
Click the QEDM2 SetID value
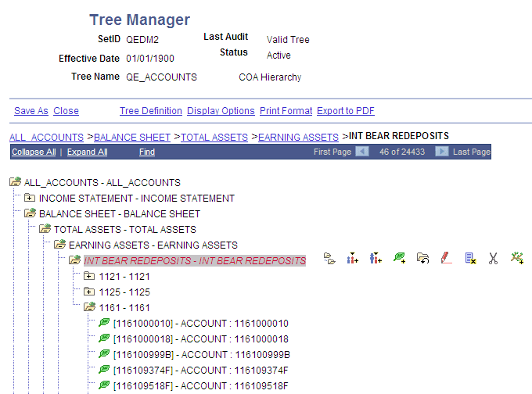pyautogui.click(x=142, y=40)
